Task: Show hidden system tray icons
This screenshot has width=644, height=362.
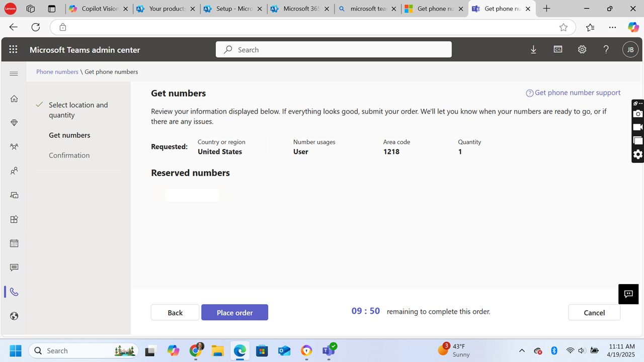Action: [x=522, y=350]
